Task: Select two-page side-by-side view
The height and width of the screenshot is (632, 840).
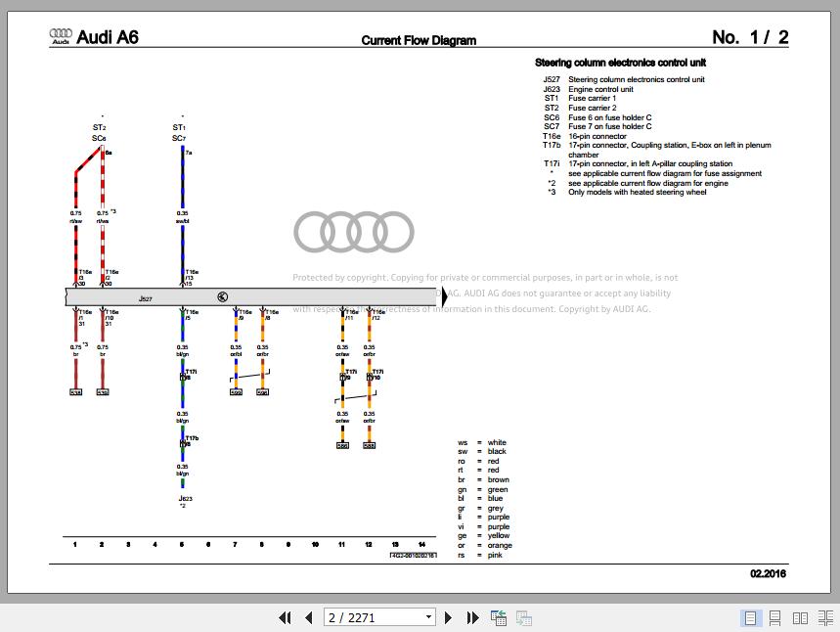Action: click(x=800, y=618)
